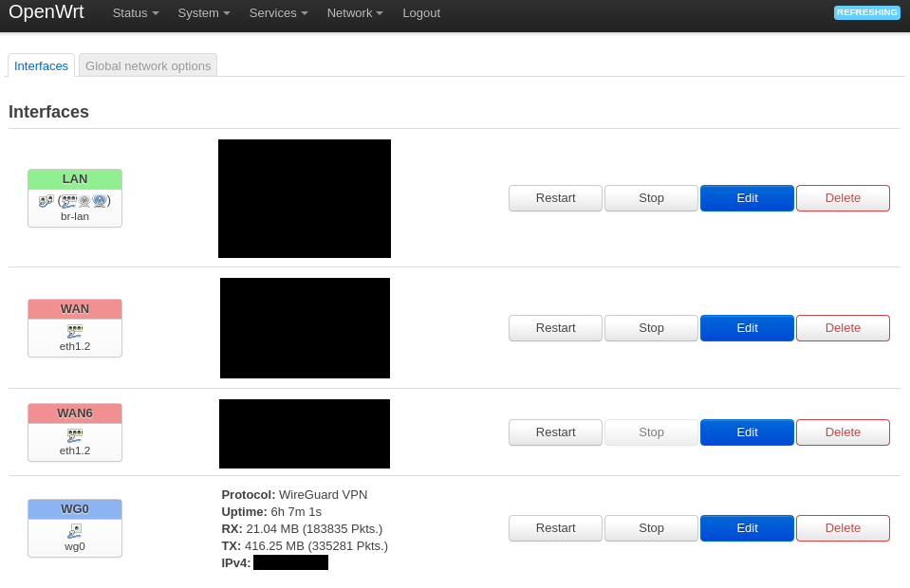This screenshot has width=910, height=588.
Task: Click the green LAN interface label
Action: (x=75, y=179)
